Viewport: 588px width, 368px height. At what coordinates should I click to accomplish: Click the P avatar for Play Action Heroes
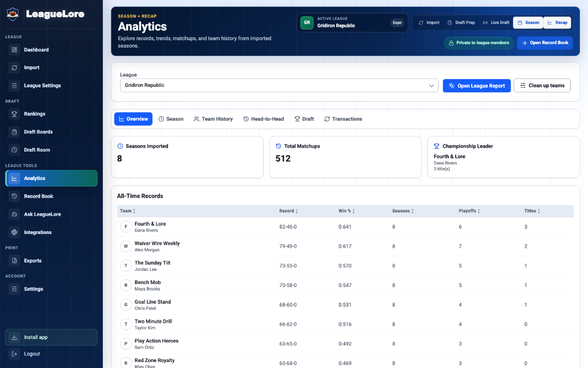(x=126, y=344)
